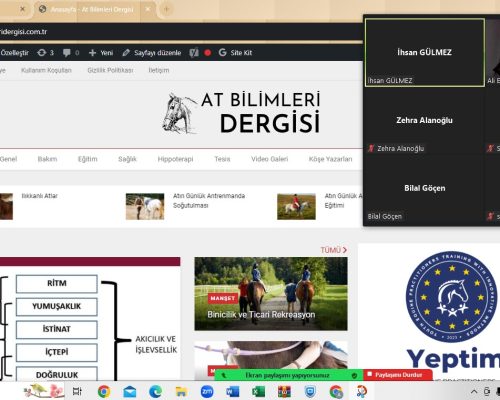Image resolution: width=500 pixels, height=400 pixels.
Task: Open the İlıkkanlı Atlar article link
Action: click(x=39, y=196)
